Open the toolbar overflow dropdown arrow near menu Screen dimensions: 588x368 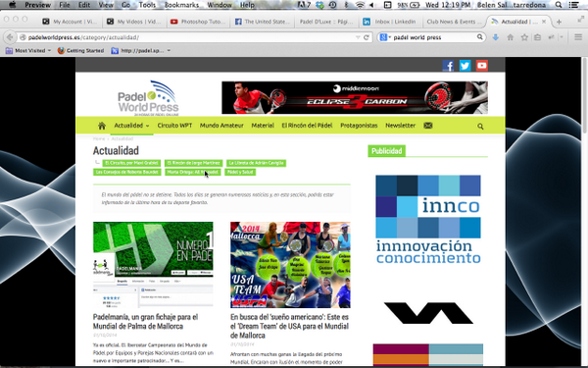tap(562, 37)
